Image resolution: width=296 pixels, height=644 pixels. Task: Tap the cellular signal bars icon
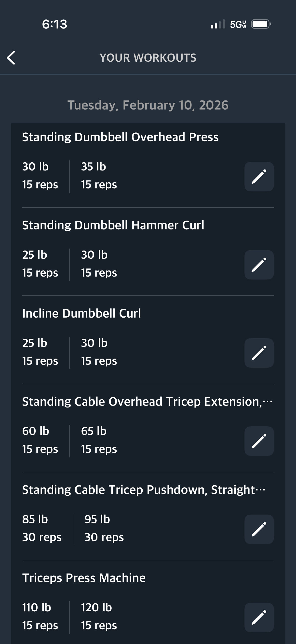click(x=218, y=24)
